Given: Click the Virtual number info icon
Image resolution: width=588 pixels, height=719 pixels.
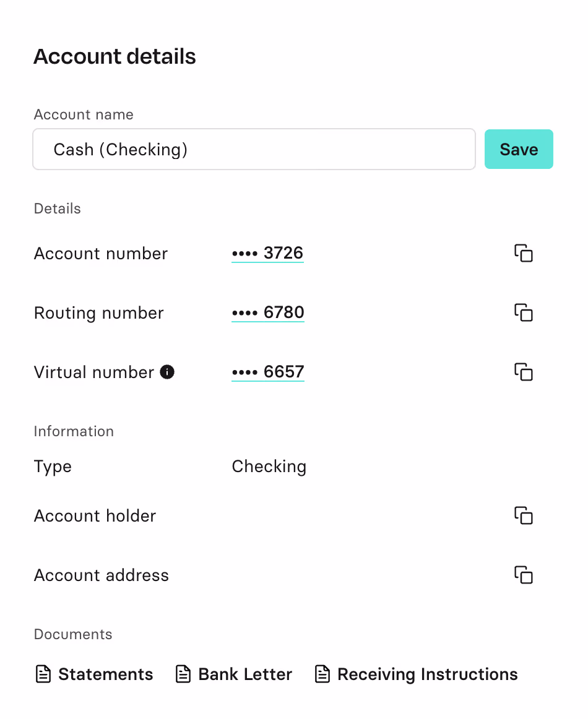Looking at the screenshot, I should pos(167,372).
